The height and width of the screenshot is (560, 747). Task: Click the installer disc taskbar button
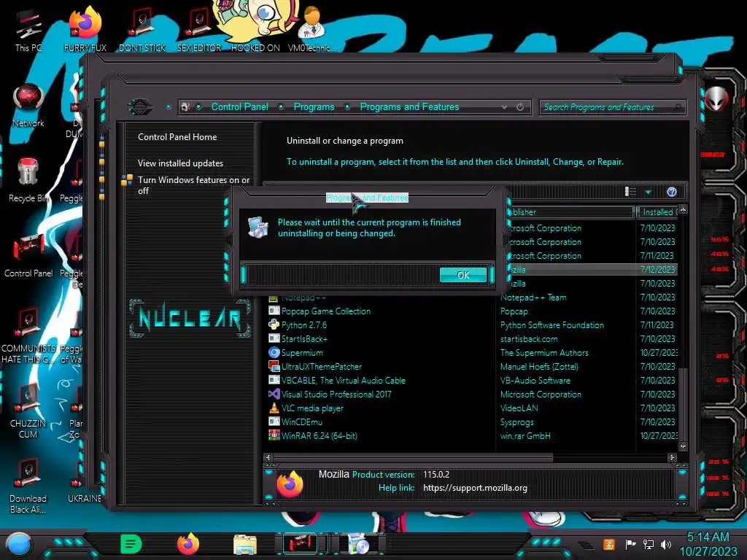pos(359,544)
